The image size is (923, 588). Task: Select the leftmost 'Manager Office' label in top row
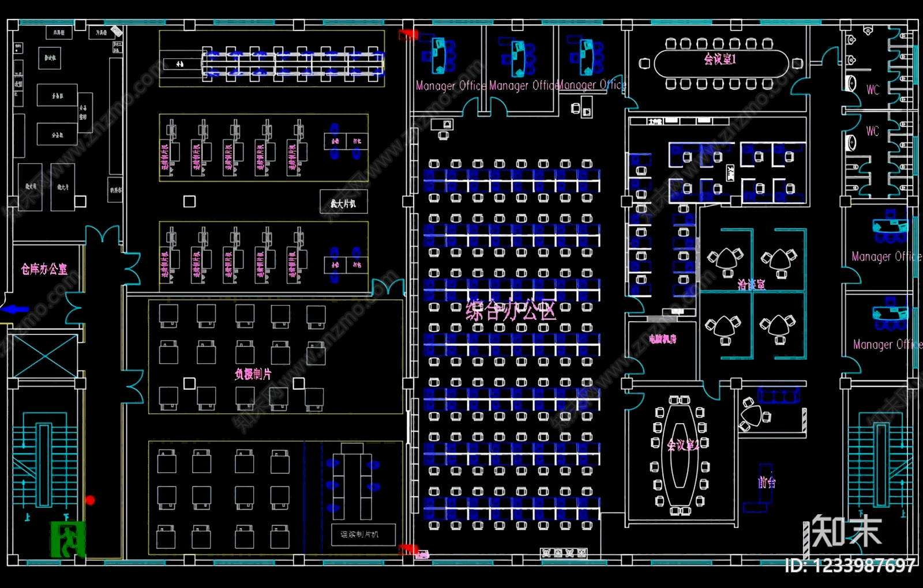point(451,86)
